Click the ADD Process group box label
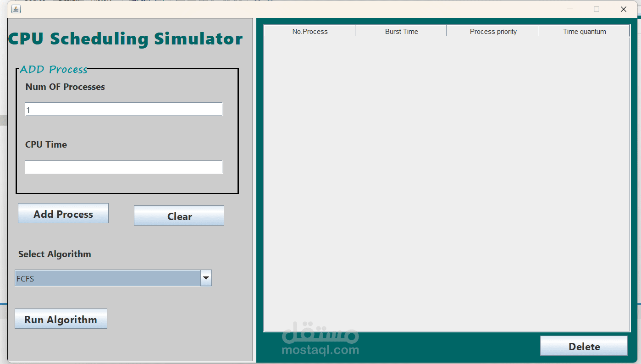The height and width of the screenshot is (364, 641). pyautogui.click(x=54, y=69)
